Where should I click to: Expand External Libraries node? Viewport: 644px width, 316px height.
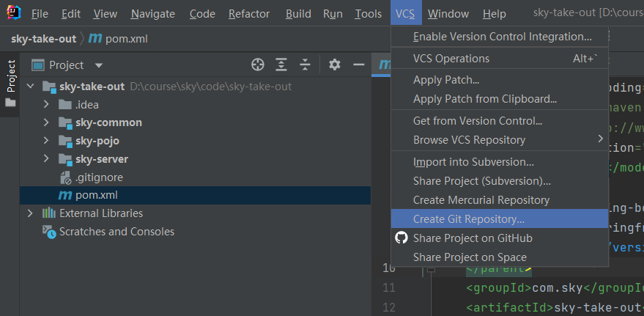(x=30, y=213)
